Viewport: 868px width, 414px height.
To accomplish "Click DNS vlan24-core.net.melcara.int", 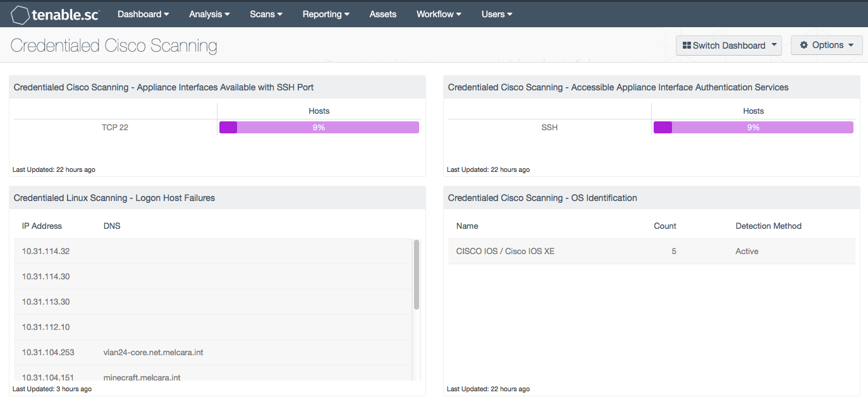I will pyautogui.click(x=154, y=353).
